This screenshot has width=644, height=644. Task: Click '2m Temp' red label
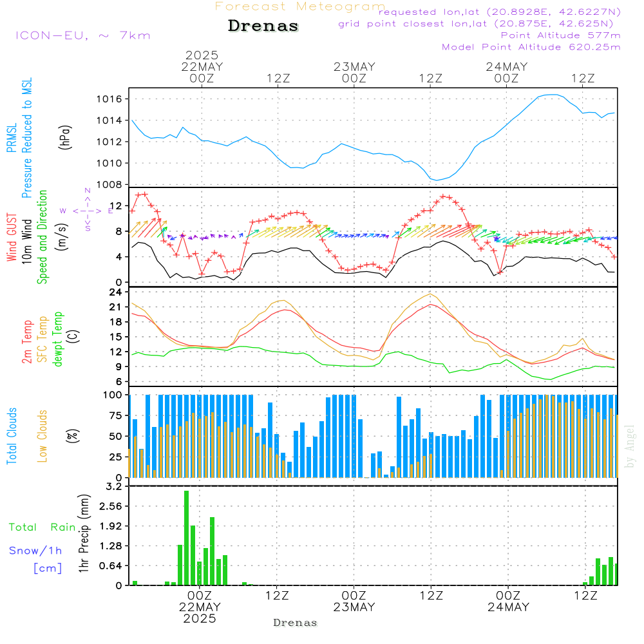(26, 342)
